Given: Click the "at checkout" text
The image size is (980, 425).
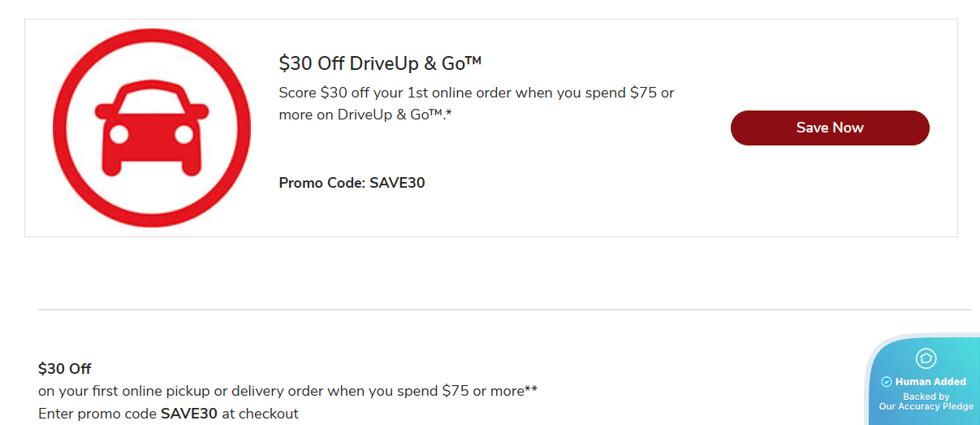Looking at the screenshot, I should click(x=260, y=414).
